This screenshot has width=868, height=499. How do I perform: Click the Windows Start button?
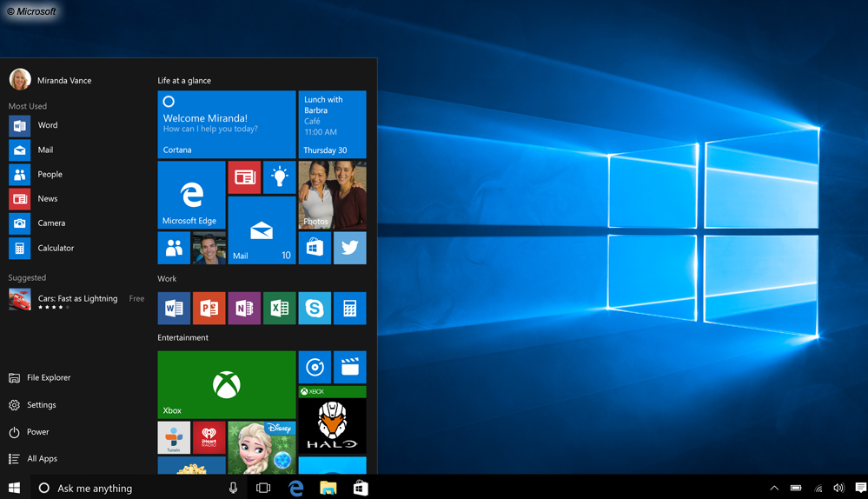(15, 488)
